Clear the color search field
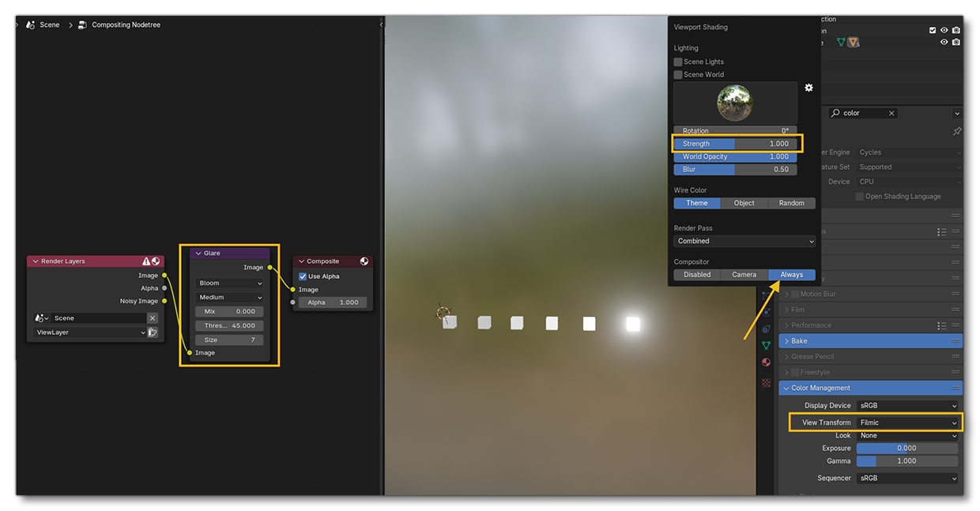 tap(891, 113)
